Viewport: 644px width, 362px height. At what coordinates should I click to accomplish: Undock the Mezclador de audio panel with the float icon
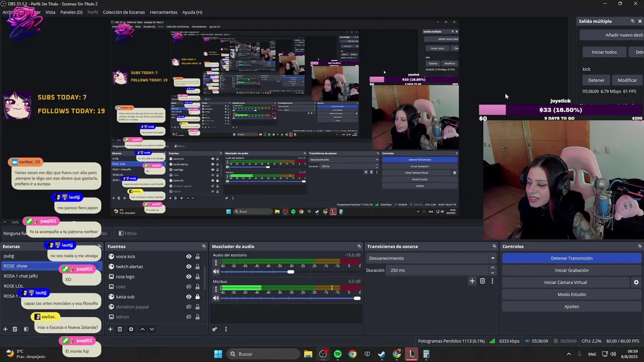coord(359,246)
